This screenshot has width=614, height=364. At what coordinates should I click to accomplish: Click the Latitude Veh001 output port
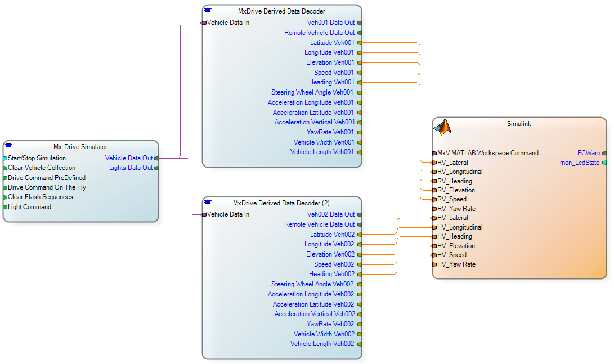click(x=360, y=43)
